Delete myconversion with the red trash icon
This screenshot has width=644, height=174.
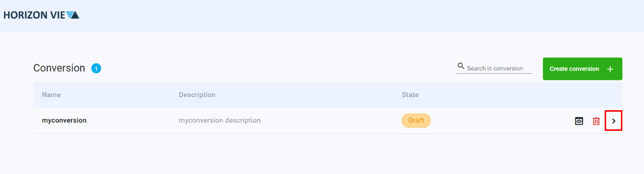pyautogui.click(x=596, y=120)
